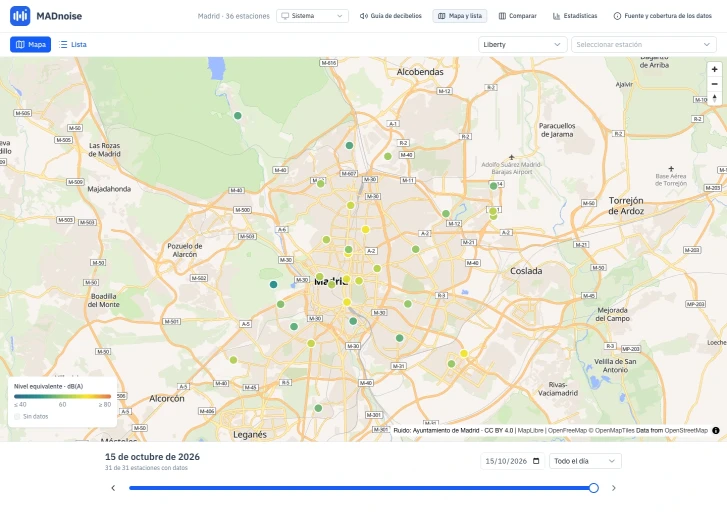Screen dimensions: 727x512
Task: Click the dB(A) color gradient legend
Action: (x=63, y=397)
